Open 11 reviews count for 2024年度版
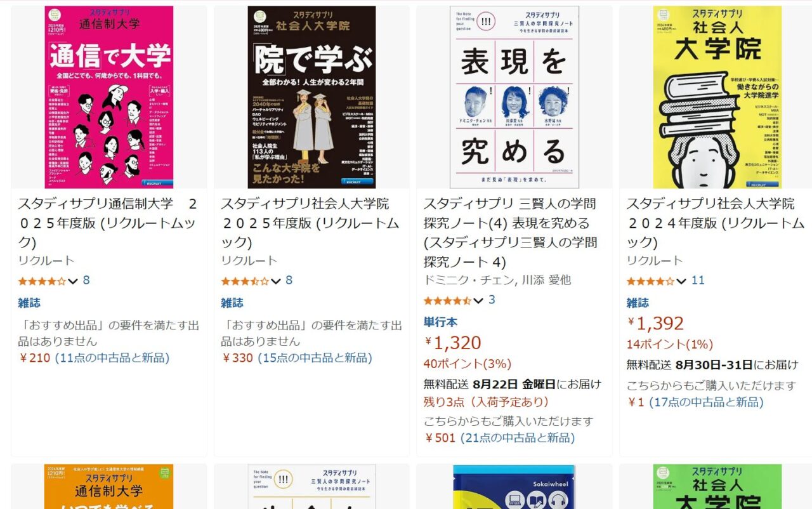The width and height of the screenshot is (812, 509). (698, 281)
